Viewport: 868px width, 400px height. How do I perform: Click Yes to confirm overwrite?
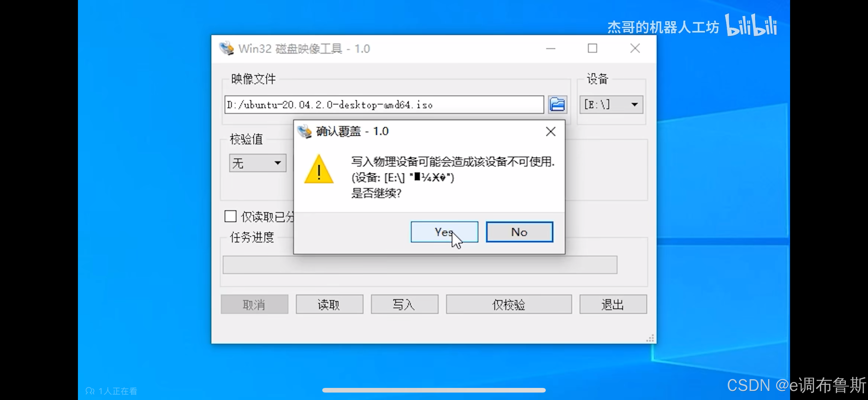[444, 232]
